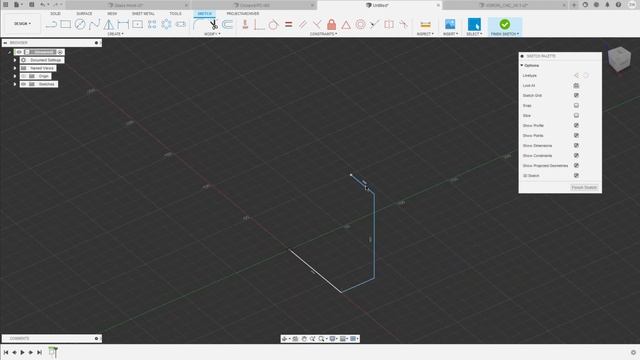Open the data panel grid icon
Screen dimensions: 640x360
(x=6, y=5)
